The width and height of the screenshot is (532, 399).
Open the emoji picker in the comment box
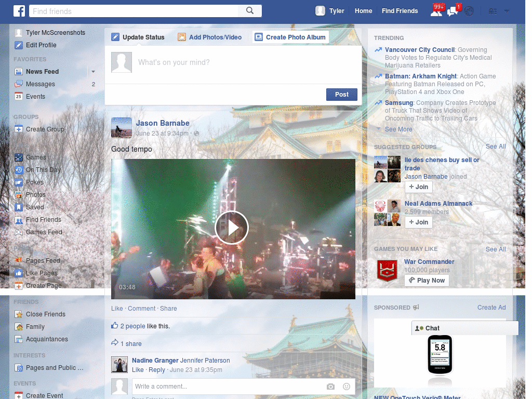pyautogui.click(x=346, y=387)
